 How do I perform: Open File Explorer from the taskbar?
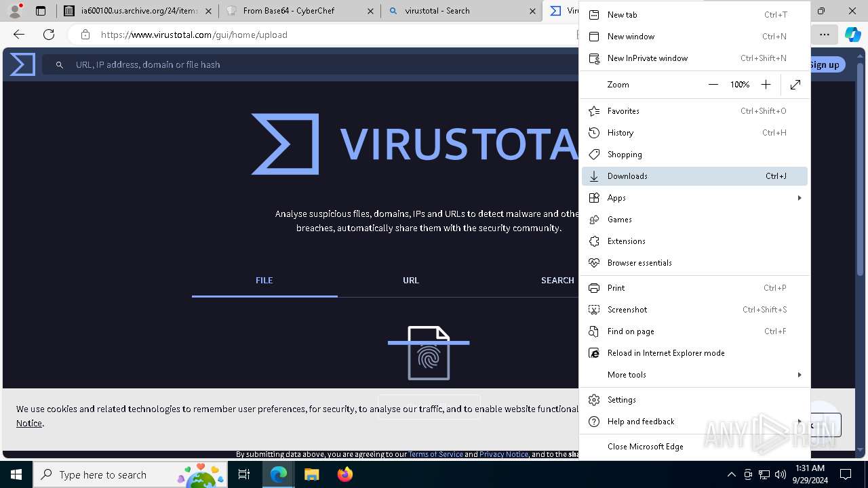point(311,474)
